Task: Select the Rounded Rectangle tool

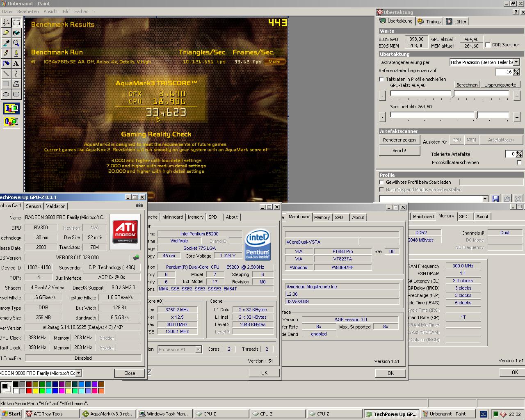Action: pyautogui.click(x=16, y=94)
